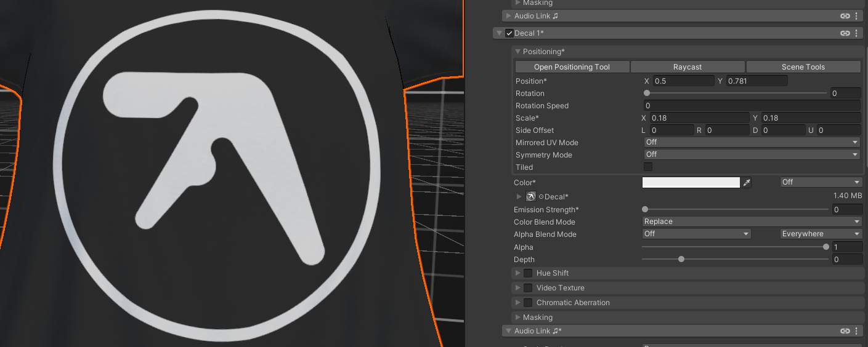Viewport: 868px width, 347px height.
Task: Click the Position Y input field
Action: pyautogui.click(x=756, y=81)
